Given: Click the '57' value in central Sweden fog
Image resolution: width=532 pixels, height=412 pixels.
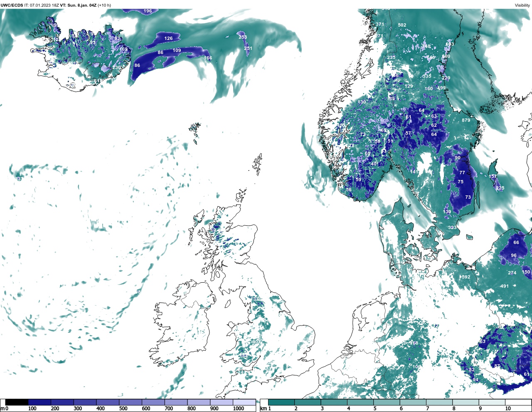Looking at the screenshot, I should click(408, 133).
